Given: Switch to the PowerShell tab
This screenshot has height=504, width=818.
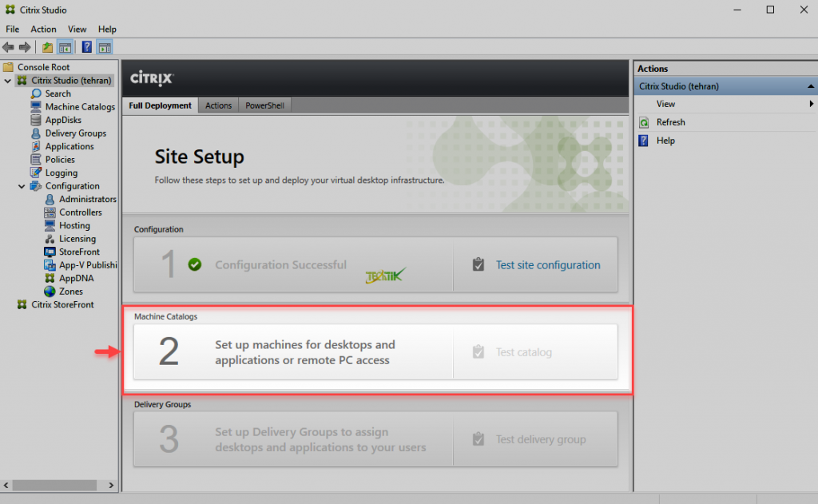Looking at the screenshot, I should coord(264,104).
